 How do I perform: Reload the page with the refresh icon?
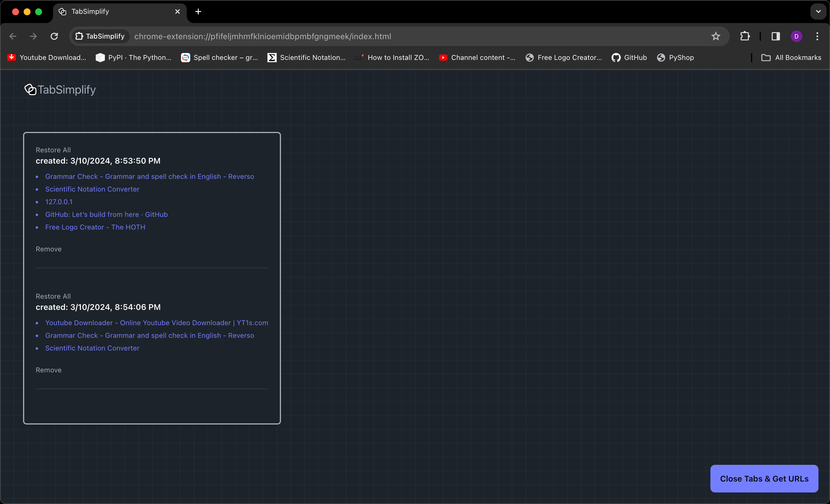coord(54,36)
